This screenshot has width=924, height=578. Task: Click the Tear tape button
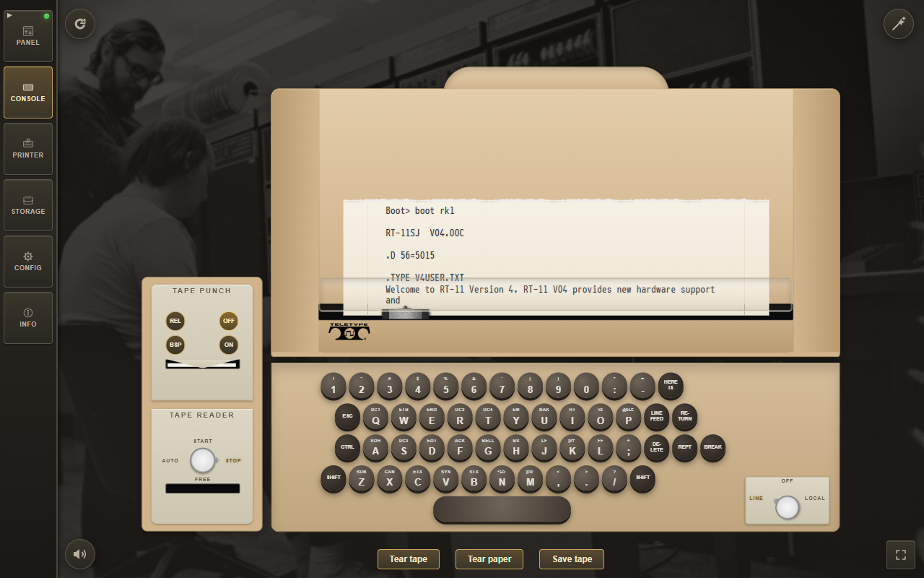tap(409, 559)
